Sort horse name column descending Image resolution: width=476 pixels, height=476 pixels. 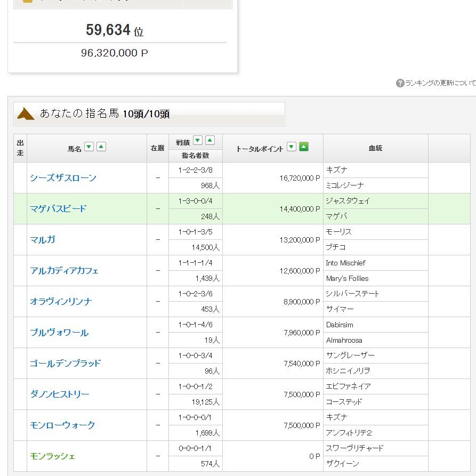pyautogui.click(x=88, y=147)
